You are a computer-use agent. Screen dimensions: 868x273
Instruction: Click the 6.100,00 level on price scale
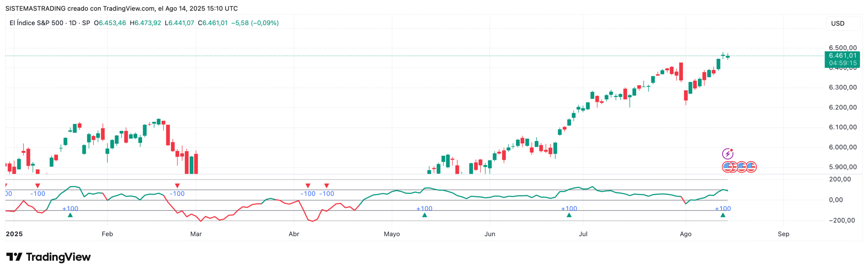(842, 127)
